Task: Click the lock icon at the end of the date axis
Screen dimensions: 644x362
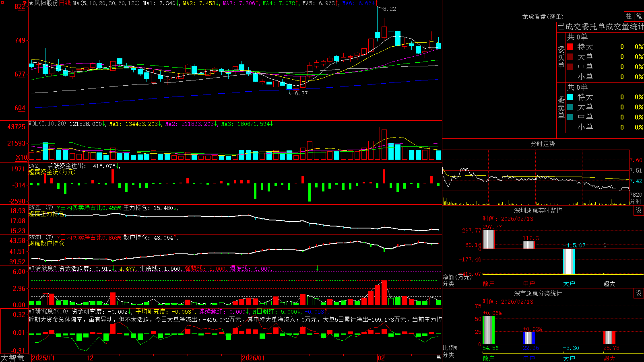Action: click(x=438, y=357)
